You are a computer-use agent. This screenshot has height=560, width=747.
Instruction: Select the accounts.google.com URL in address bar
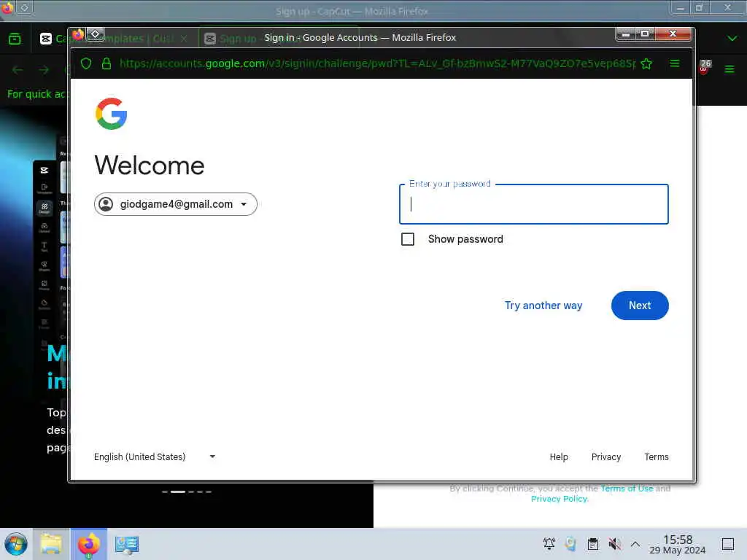pos(377,63)
